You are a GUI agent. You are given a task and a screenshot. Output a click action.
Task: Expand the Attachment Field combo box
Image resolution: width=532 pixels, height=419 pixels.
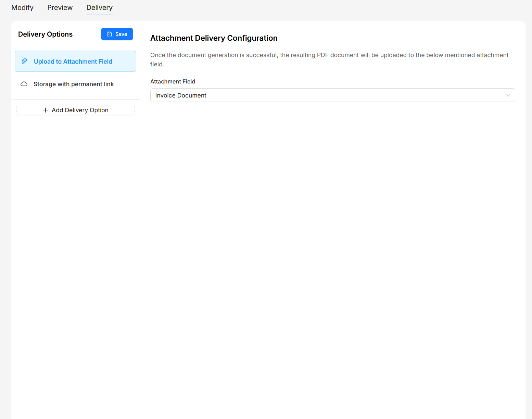[332, 95]
